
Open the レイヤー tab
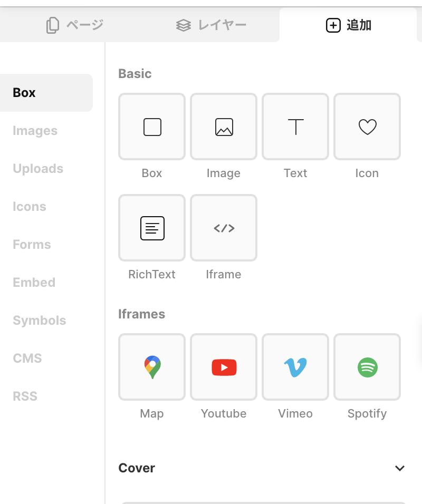pyautogui.click(x=211, y=25)
